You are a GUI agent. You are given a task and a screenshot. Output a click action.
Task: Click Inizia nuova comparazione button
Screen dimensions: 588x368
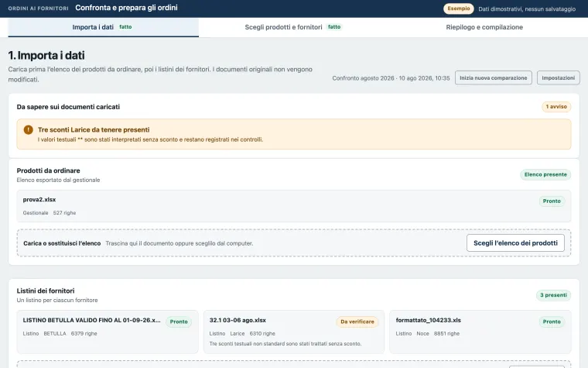click(493, 77)
